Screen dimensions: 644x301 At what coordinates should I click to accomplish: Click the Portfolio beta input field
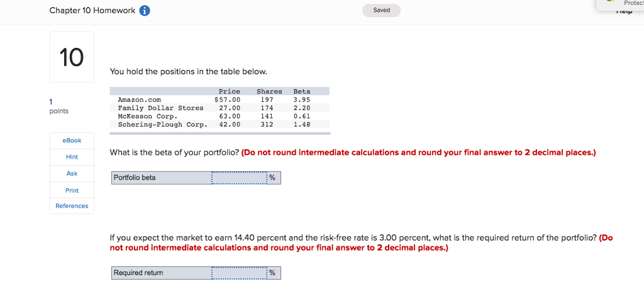coord(239,178)
